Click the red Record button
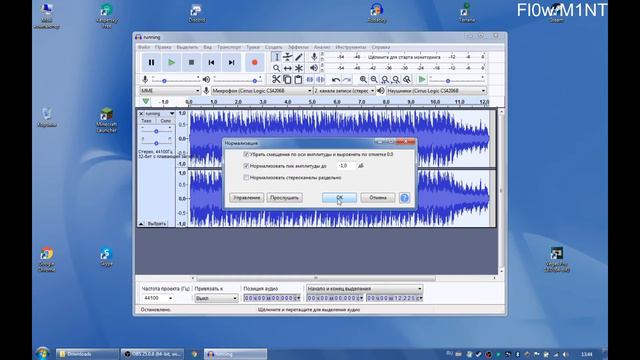The image size is (640, 360). 255,62
